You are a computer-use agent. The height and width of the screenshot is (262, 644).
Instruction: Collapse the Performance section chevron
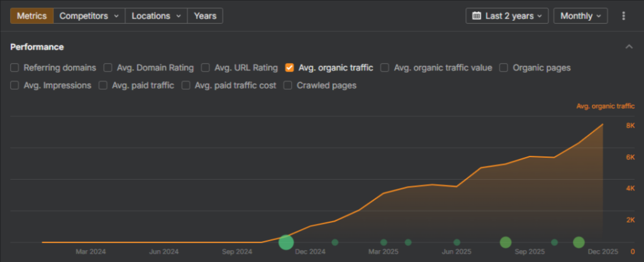(x=628, y=47)
